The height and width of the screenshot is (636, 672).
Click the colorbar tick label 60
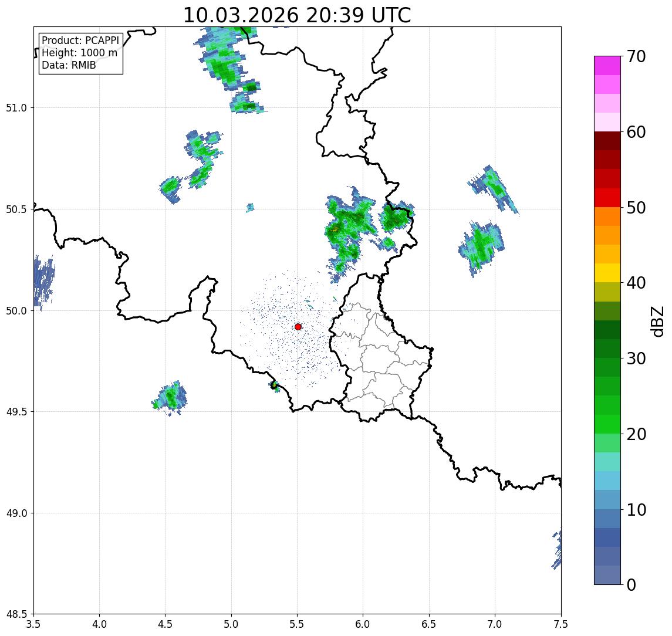pyautogui.click(x=636, y=133)
